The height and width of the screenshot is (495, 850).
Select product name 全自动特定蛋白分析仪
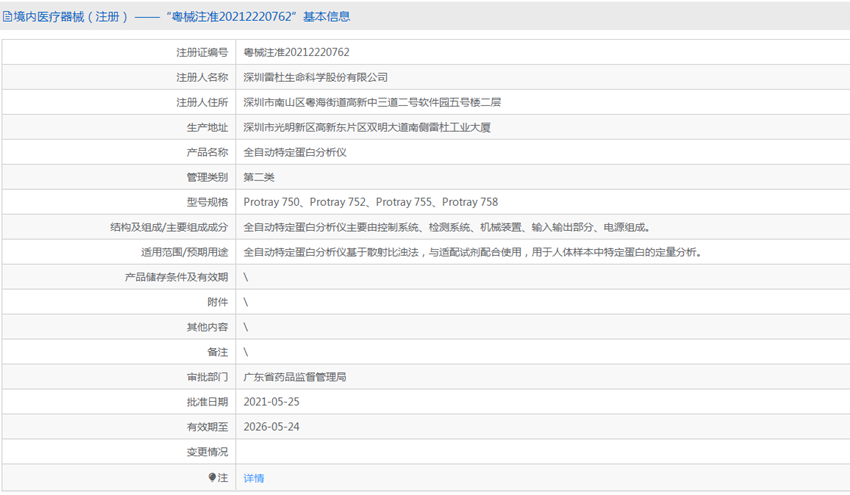tap(295, 152)
